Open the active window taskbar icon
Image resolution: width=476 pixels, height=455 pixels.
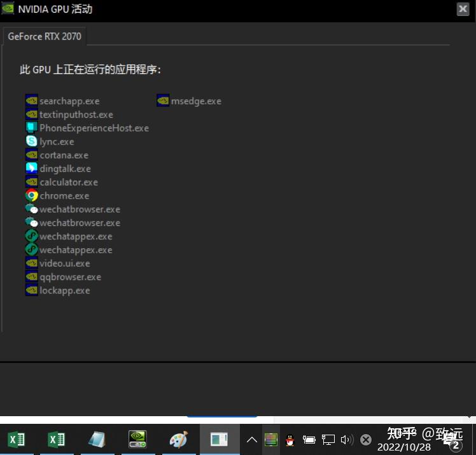point(219,439)
